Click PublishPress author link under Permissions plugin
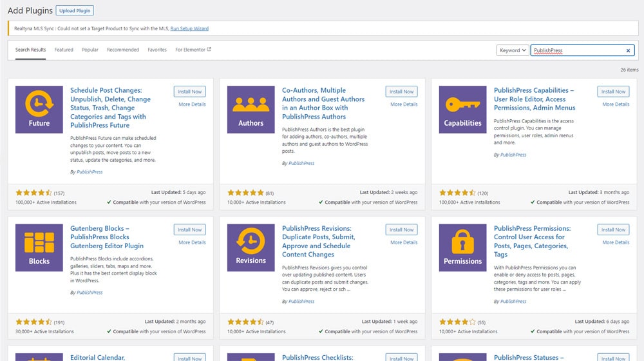This screenshot has height=361, width=644. [513, 302]
